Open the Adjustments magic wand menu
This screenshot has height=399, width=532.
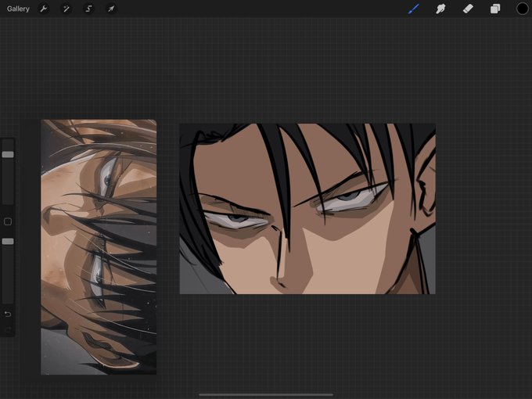(66, 9)
